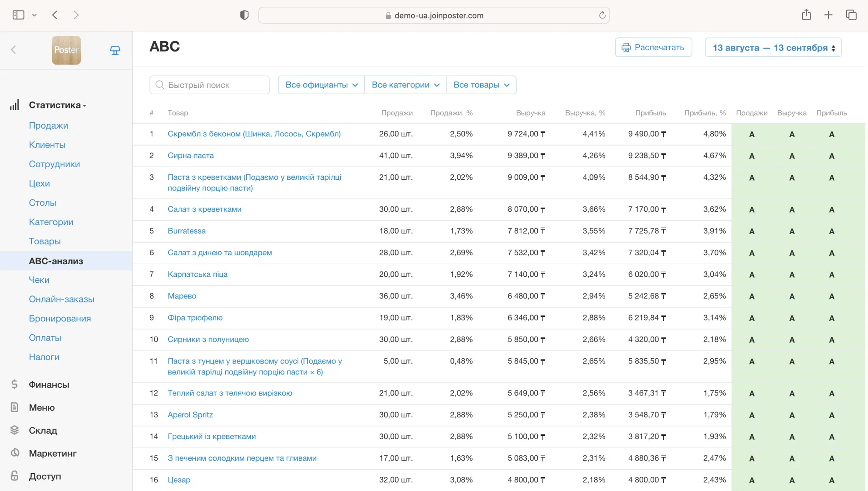Viewport: 868px width, 491px height.
Task: Open the Сирна паста product link
Action: (190, 156)
